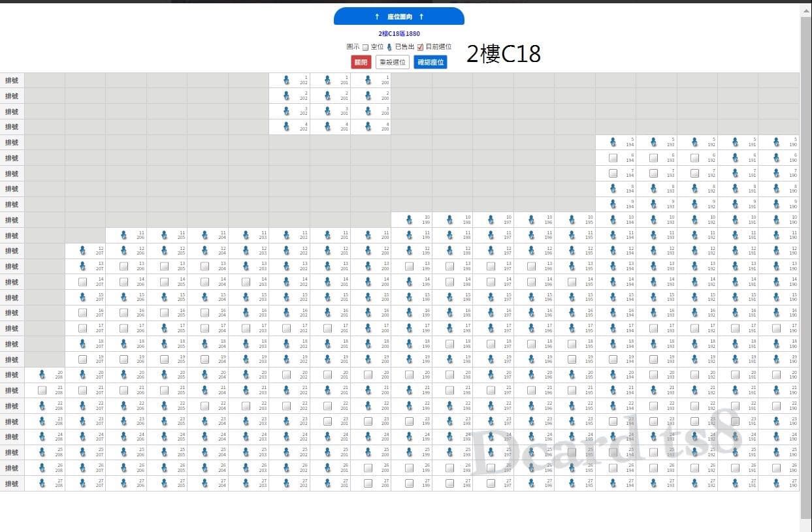
Task: Click the sold seat icon row 1 seat 202
Action: (x=286, y=80)
